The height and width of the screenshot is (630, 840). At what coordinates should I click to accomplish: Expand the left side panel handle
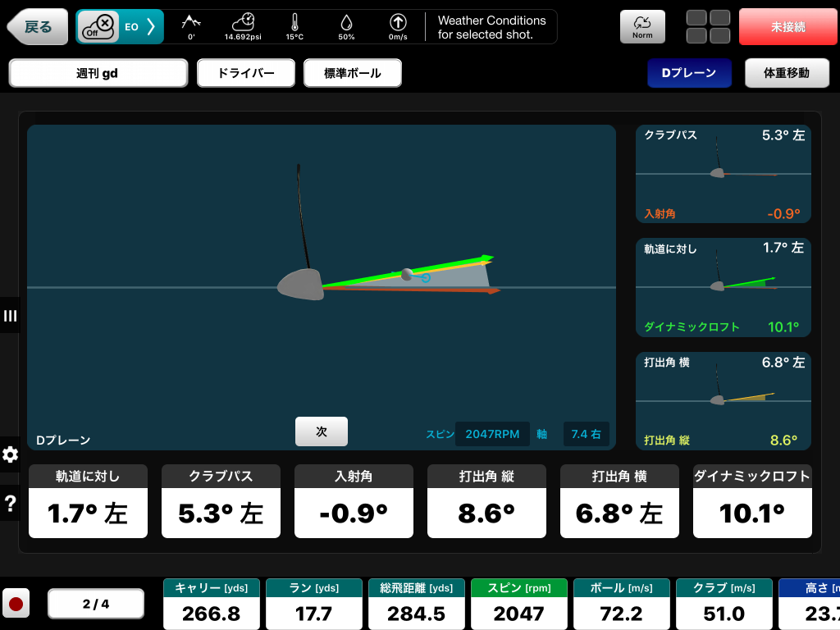click(x=10, y=316)
